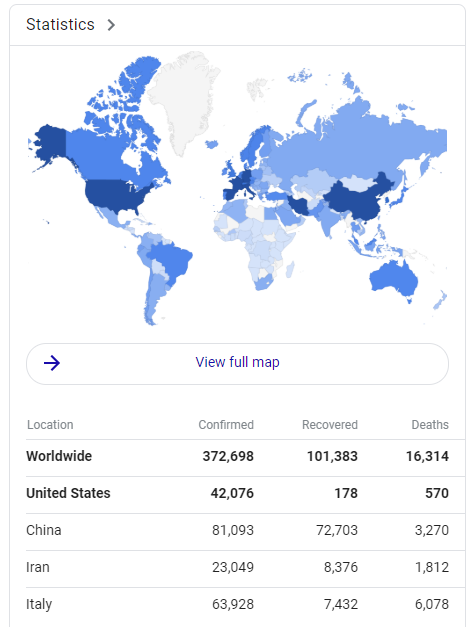
Task: Click the View full map button
Action: pos(238,363)
